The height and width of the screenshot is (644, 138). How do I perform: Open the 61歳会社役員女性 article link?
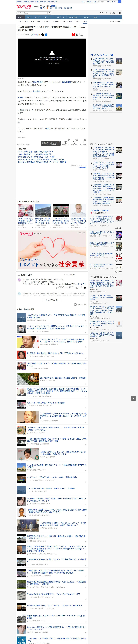(56, 617)
